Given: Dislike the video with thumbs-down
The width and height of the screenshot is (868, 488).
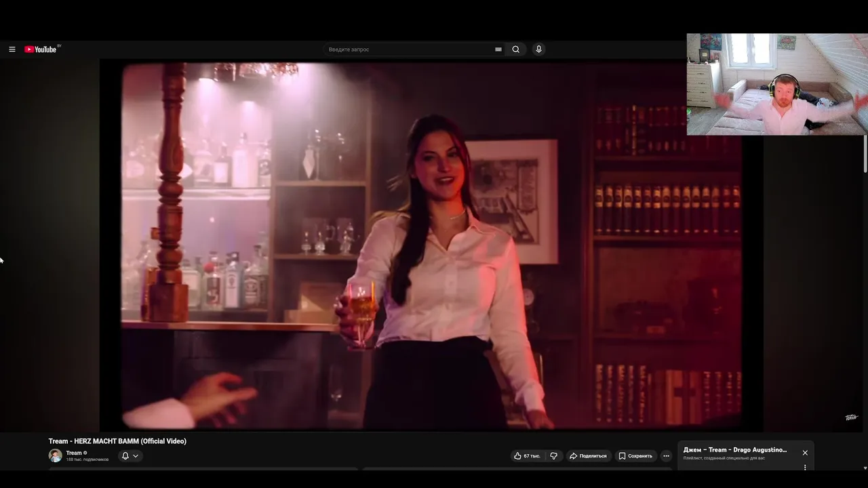Looking at the screenshot, I should [553, 456].
